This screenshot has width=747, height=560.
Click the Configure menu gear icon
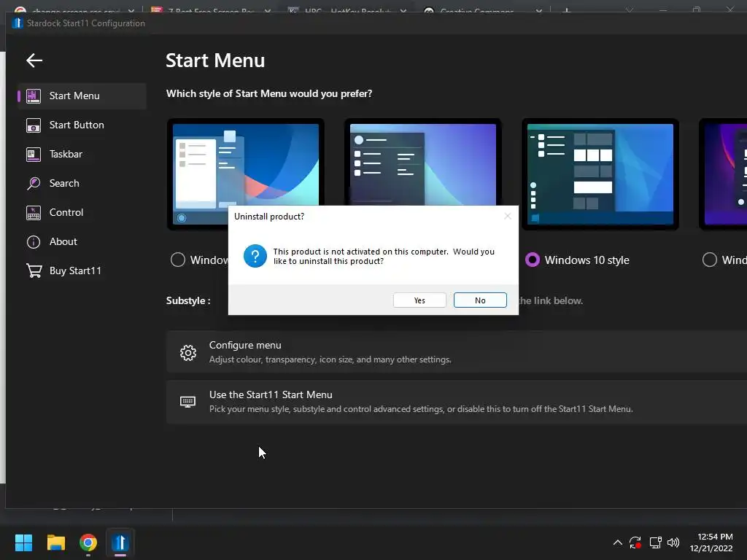click(188, 352)
